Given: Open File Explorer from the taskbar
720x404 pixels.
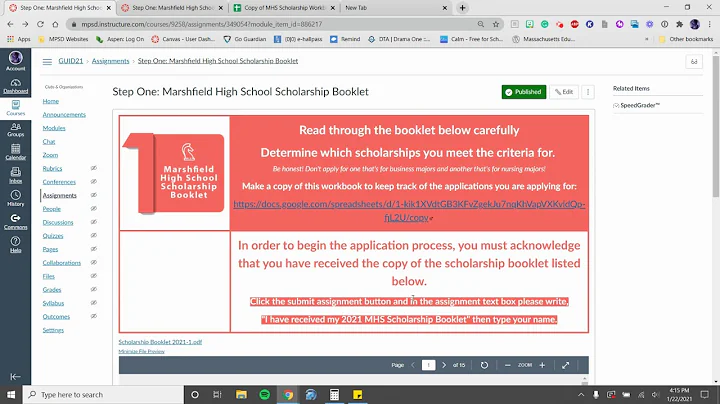Looking at the screenshot, I should tap(241, 395).
